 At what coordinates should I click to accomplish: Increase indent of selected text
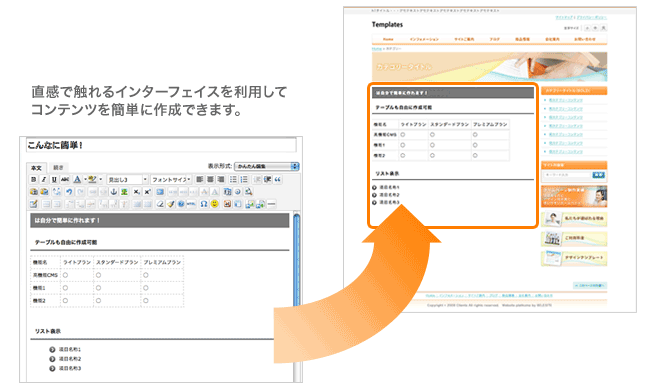click(x=267, y=179)
